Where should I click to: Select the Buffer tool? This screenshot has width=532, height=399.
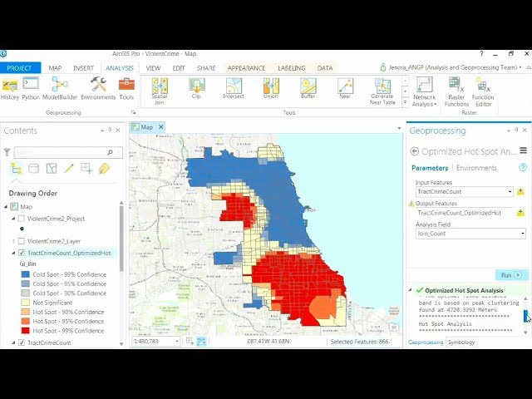tap(308, 88)
